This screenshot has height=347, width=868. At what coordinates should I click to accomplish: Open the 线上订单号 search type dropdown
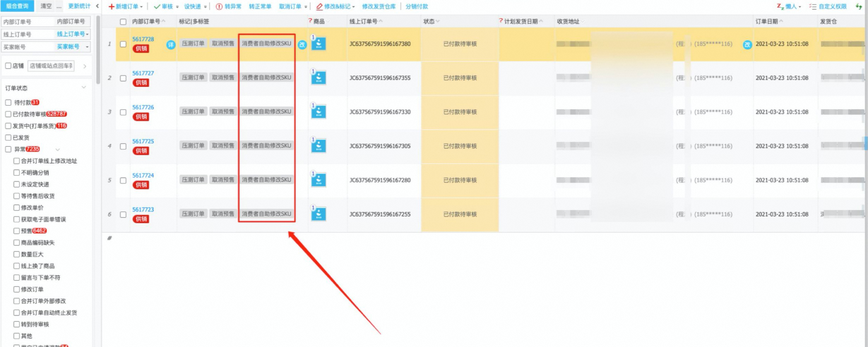point(88,34)
